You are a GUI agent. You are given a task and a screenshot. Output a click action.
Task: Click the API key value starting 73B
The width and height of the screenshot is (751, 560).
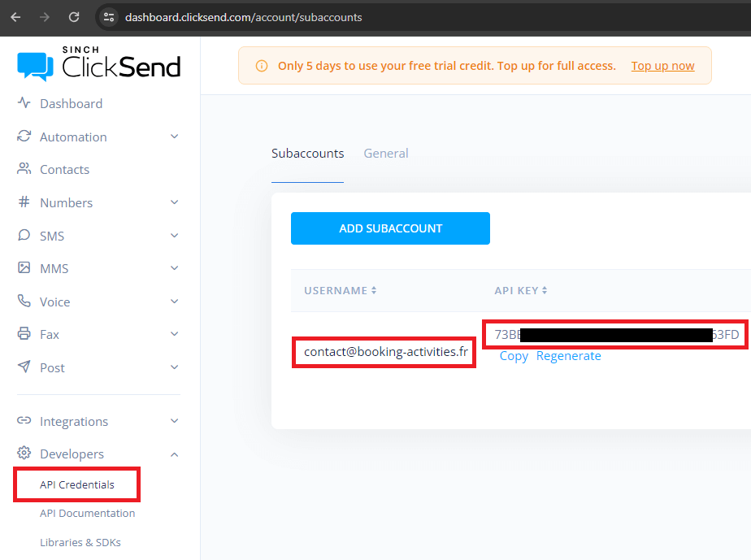(616, 334)
